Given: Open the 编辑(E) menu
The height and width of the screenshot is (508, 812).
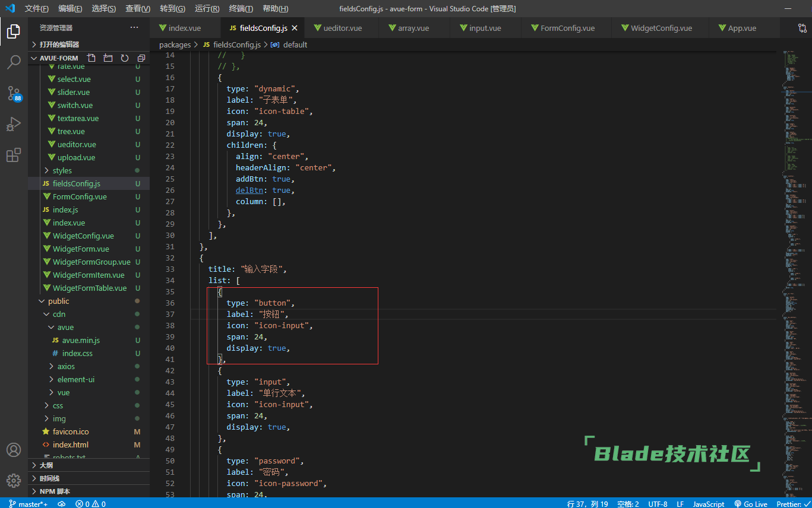Looking at the screenshot, I should 70,9.
